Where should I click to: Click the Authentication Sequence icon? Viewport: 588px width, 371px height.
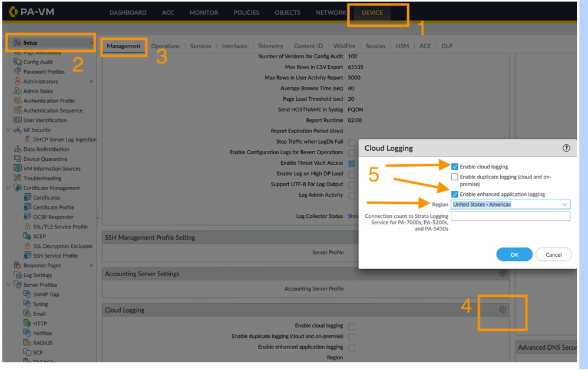17,110
